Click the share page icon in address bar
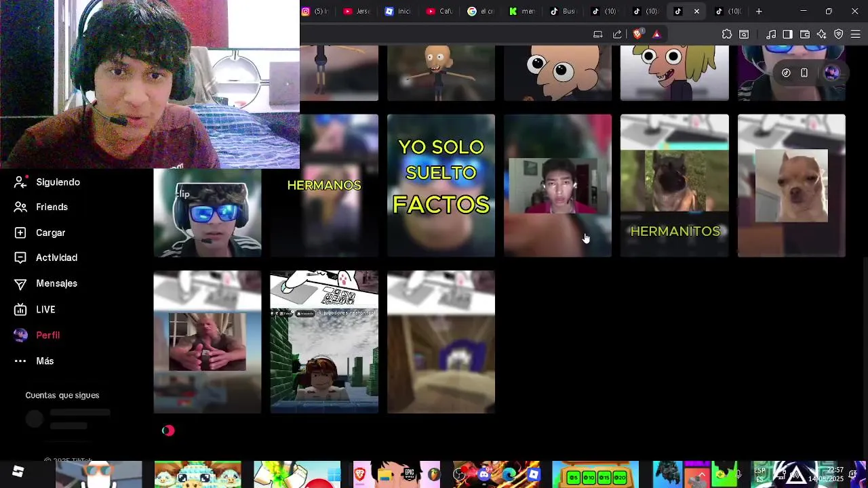This screenshot has height=488, width=868. 617,34
